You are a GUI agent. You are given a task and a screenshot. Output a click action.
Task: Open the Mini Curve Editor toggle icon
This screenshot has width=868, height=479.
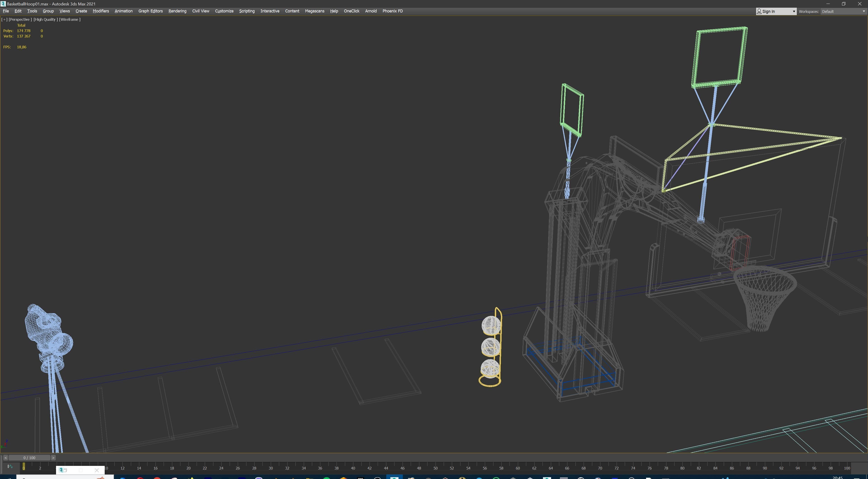[10, 467]
